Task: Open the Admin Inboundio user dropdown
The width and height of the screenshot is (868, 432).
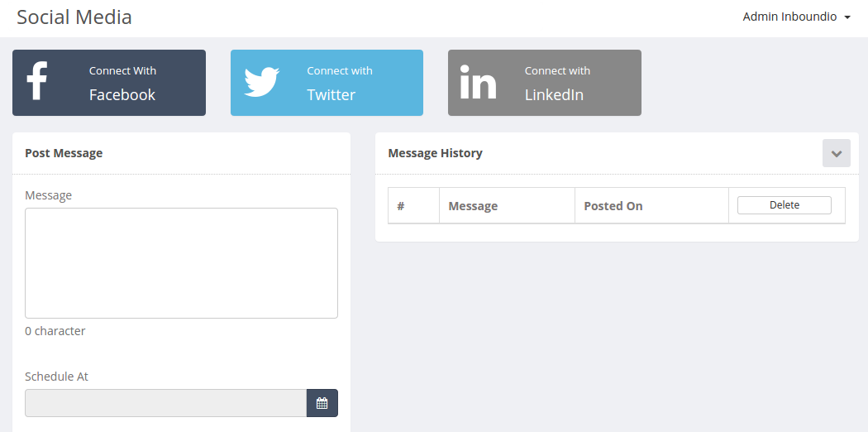Action: 796,17
